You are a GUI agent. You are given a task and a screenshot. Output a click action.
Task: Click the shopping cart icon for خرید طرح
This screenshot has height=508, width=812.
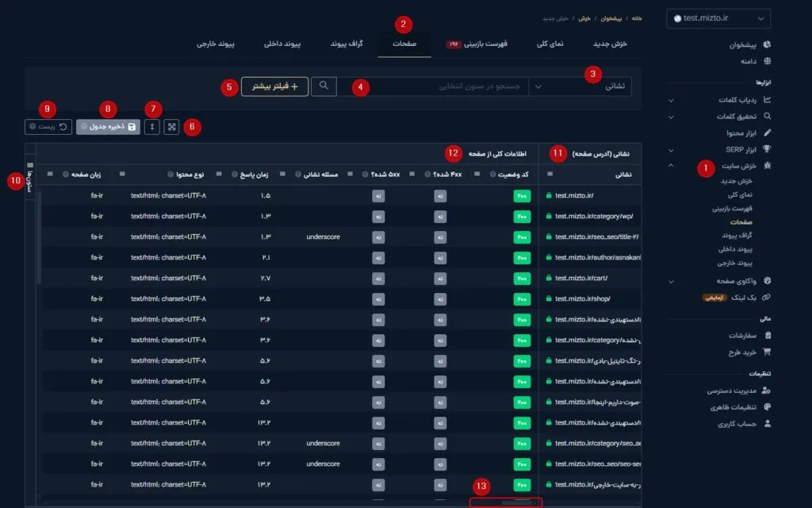coord(767,352)
